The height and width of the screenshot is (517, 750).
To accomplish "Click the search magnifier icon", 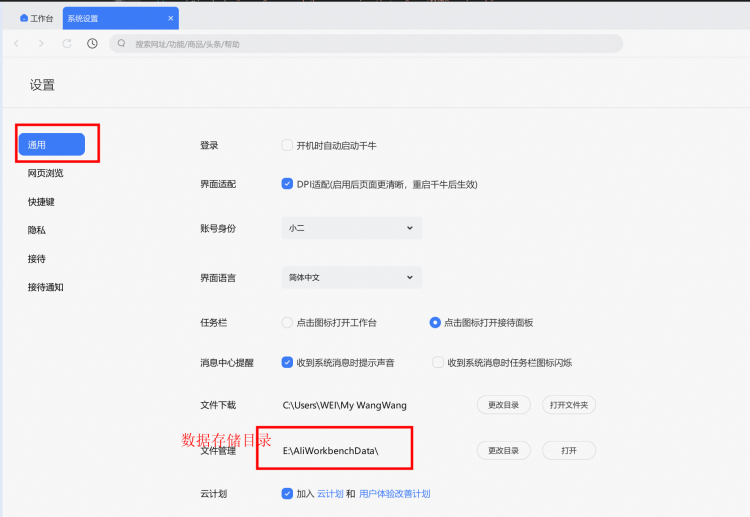I will pos(121,44).
